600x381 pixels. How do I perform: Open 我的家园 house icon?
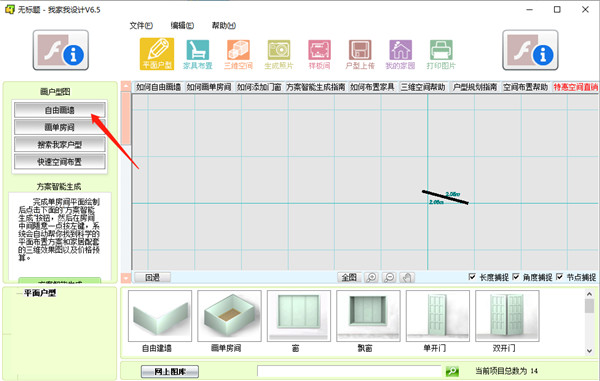[x=400, y=54]
